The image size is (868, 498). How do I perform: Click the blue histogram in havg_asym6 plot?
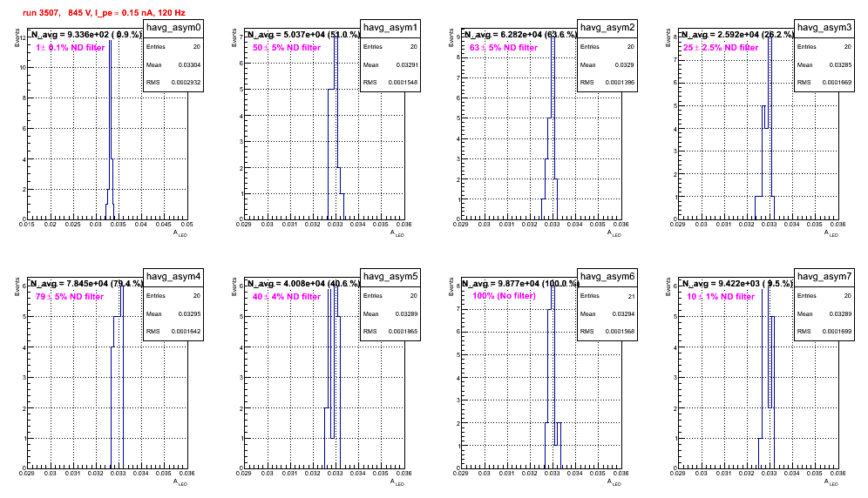point(553,376)
